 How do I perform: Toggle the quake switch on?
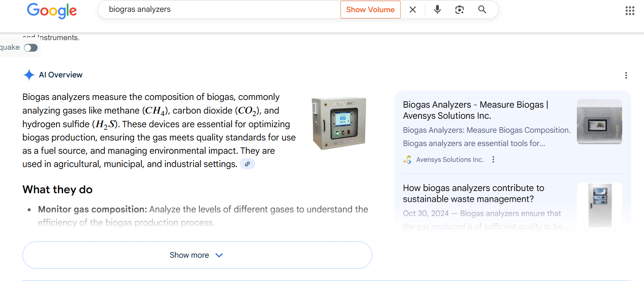31,48
